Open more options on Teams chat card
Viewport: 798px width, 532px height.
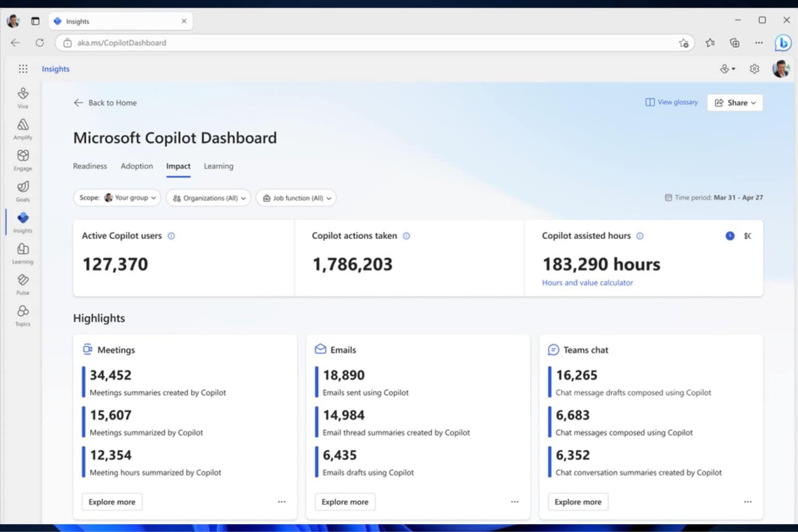[x=748, y=502]
